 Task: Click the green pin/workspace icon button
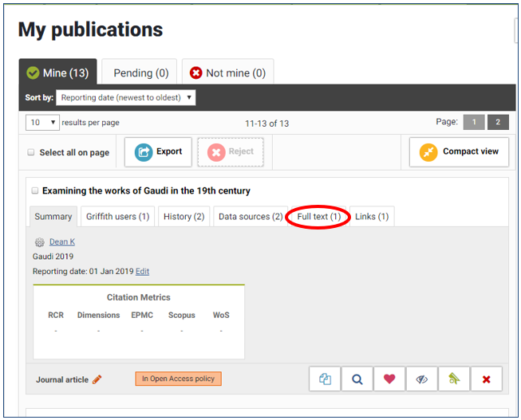pos(454,379)
